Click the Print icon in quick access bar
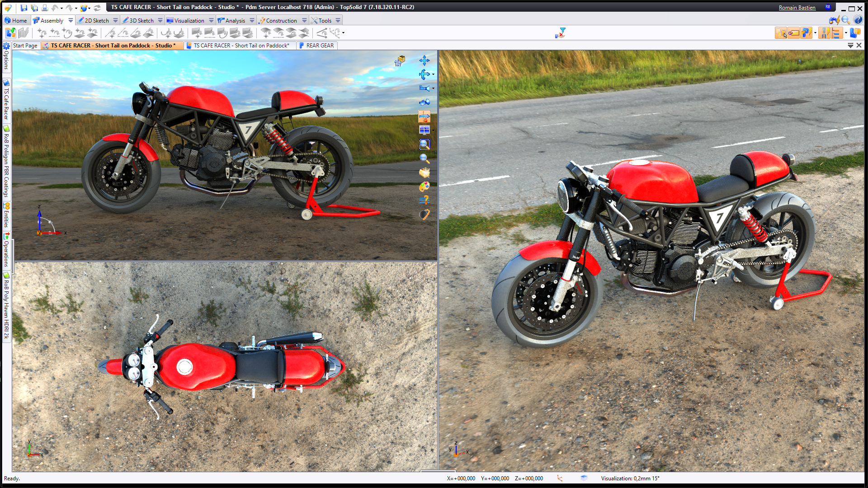Screen dimensions: 868x488 44,8
